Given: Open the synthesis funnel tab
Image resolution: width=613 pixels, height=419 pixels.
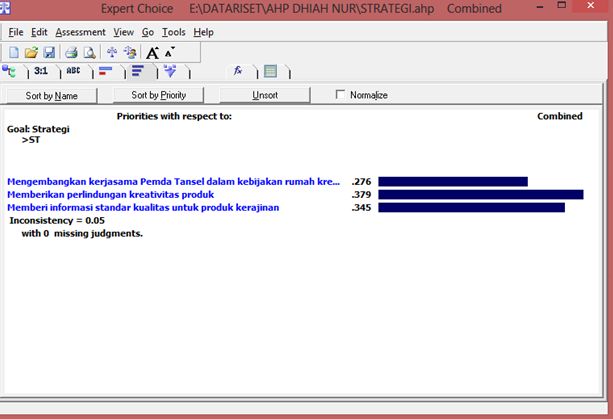Looking at the screenshot, I should coord(170,71).
